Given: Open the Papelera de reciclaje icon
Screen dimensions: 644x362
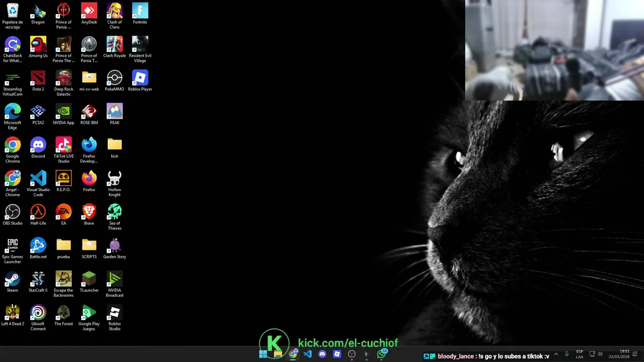Looking at the screenshot, I should [13, 16].
